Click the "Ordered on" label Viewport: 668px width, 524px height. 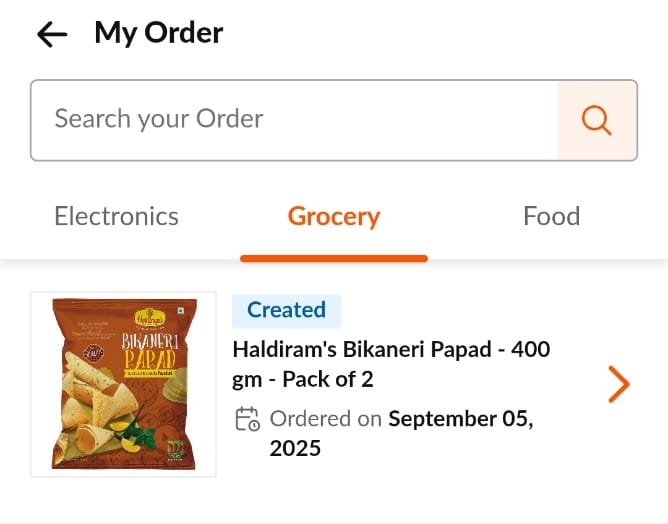click(x=326, y=419)
